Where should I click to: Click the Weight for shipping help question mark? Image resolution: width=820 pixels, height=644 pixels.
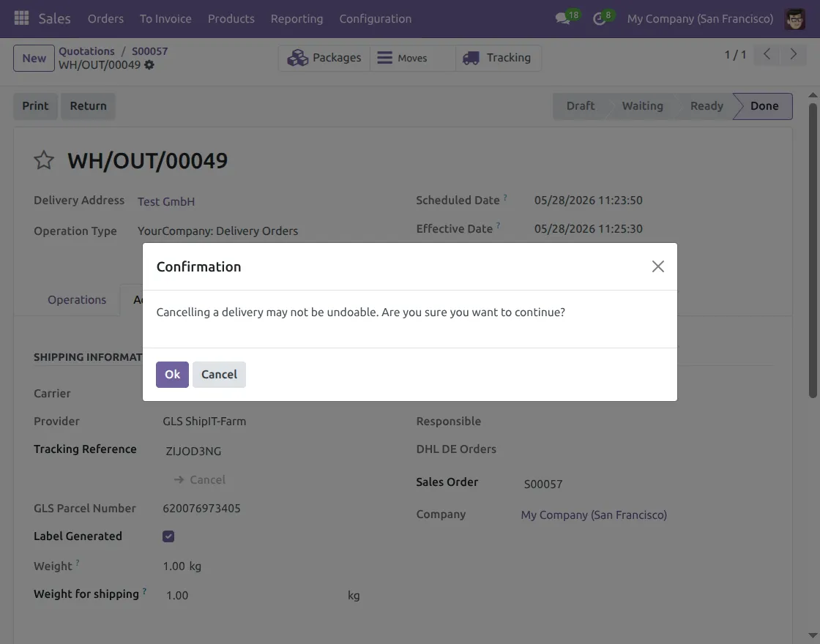144,591
